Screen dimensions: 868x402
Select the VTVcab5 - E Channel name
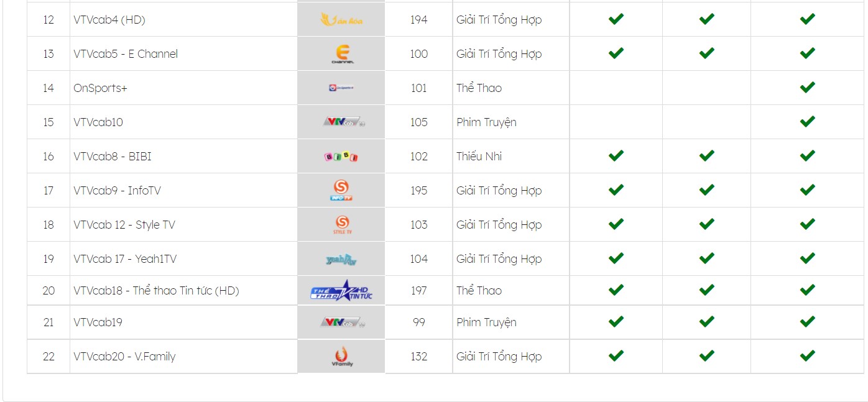126,54
